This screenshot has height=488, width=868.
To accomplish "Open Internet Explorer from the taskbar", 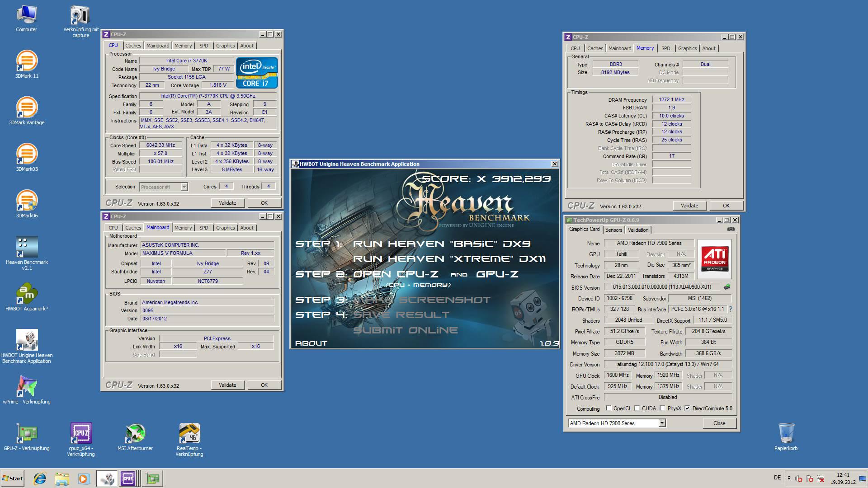I will coord(40,478).
